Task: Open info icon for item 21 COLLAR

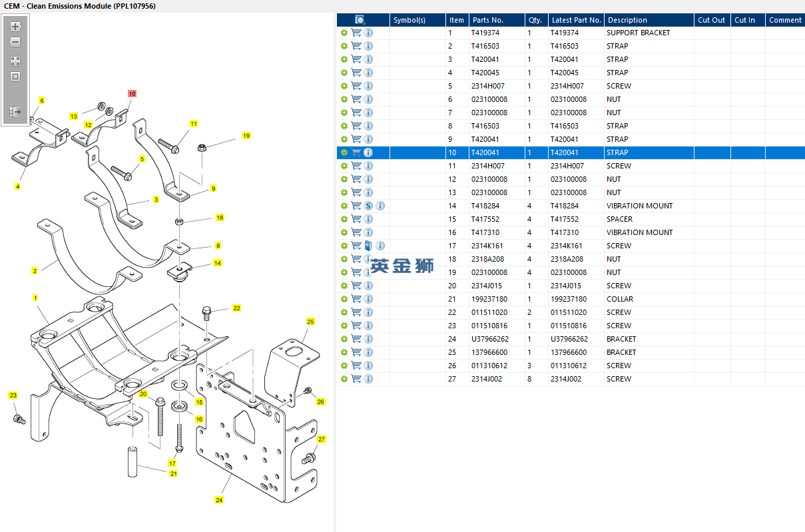Action: point(368,299)
